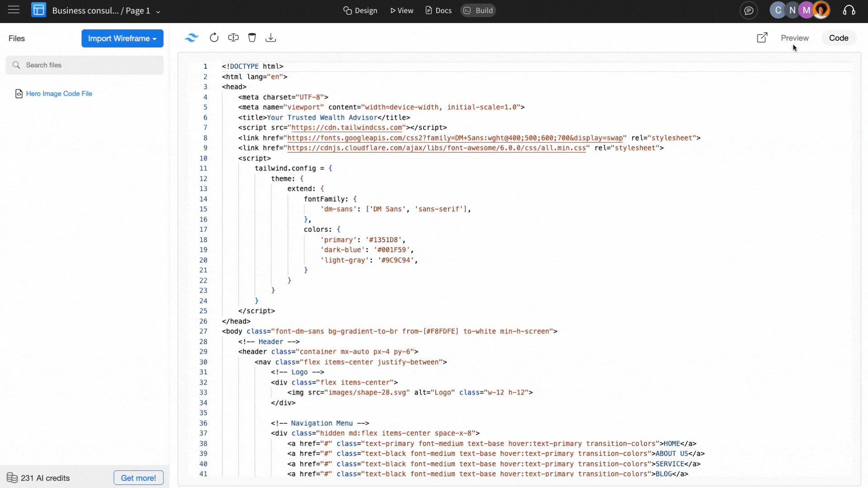
Task: Click the Search files field
Action: click(85, 65)
